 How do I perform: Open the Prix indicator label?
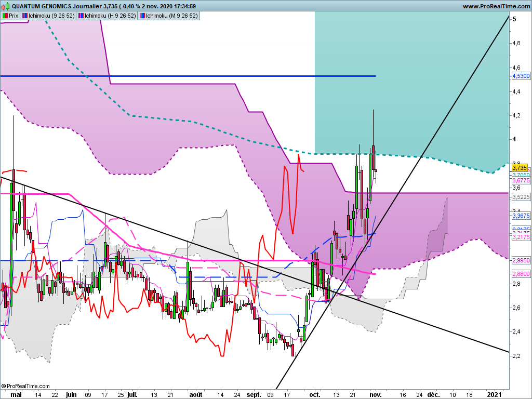10,16
